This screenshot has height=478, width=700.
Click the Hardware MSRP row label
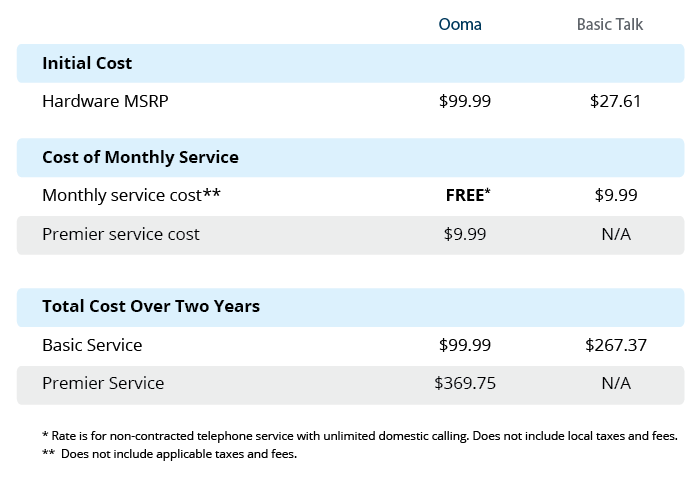pos(99,101)
